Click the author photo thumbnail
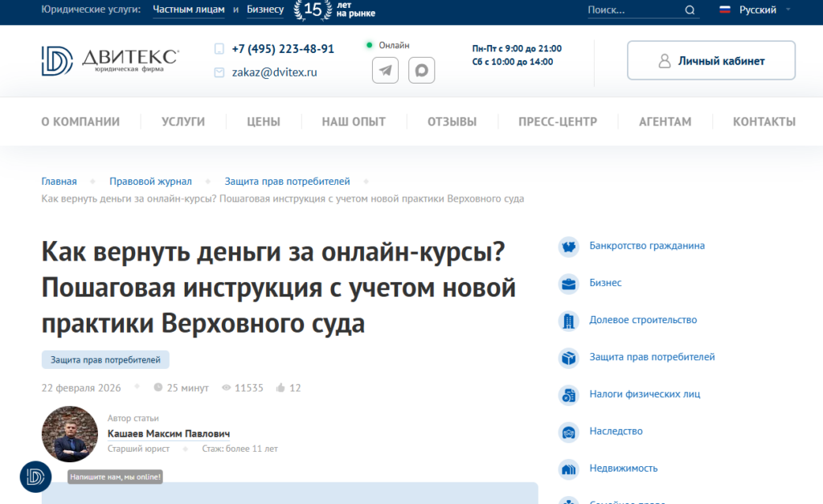 [70, 434]
